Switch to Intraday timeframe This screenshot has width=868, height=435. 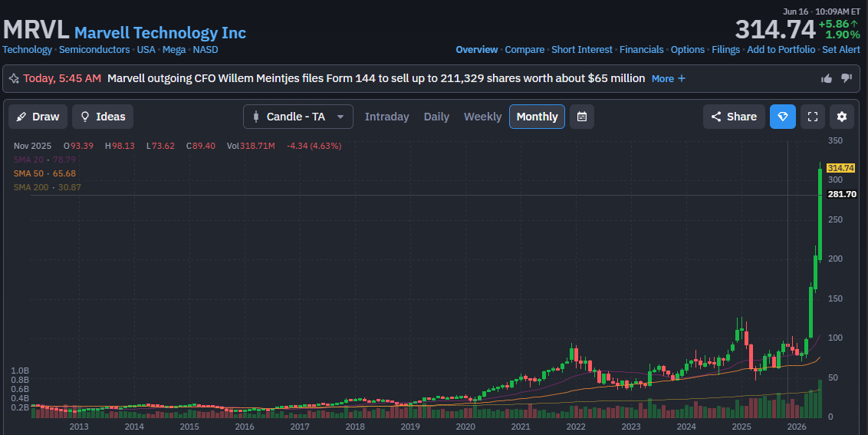click(386, 117)
